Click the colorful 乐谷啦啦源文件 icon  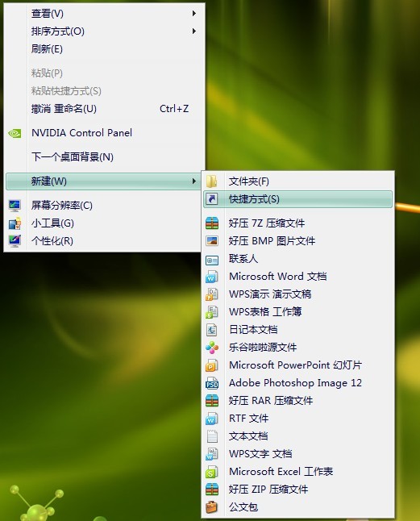[x=212, y=348]
